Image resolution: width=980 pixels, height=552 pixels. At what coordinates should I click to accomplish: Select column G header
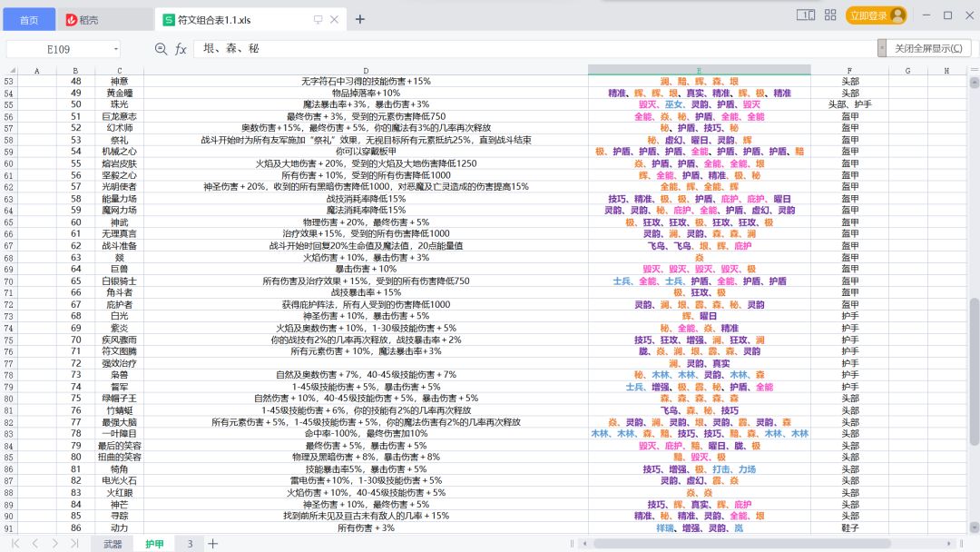click(x=907, y=71)
